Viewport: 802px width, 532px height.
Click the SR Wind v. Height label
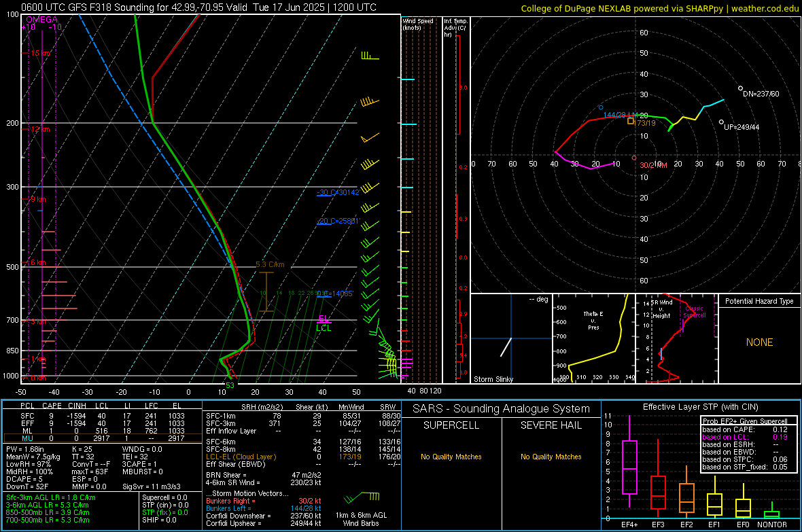point(662,309)
